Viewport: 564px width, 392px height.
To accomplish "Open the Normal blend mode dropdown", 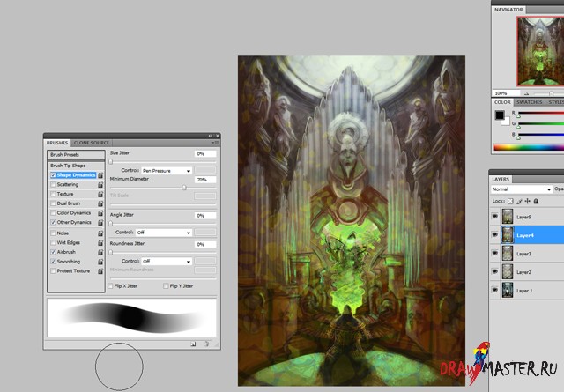I will [522, 189].
